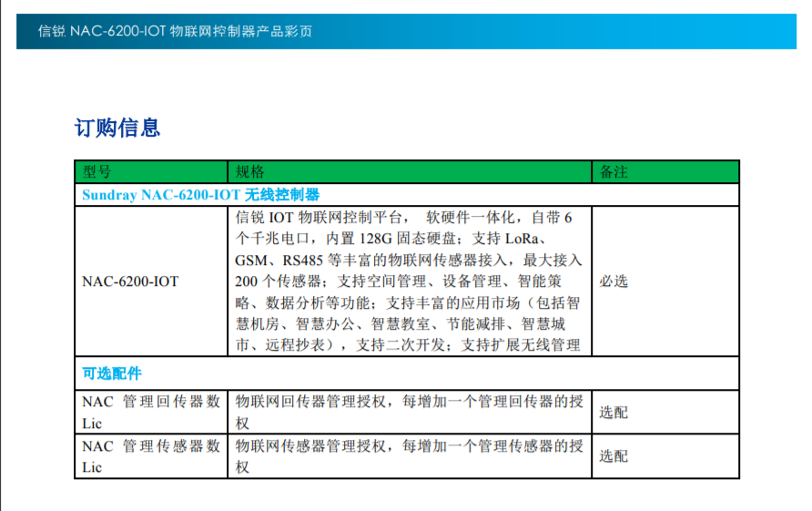Click the NAC 管理回传器数 Lic cell

[151, 412]
